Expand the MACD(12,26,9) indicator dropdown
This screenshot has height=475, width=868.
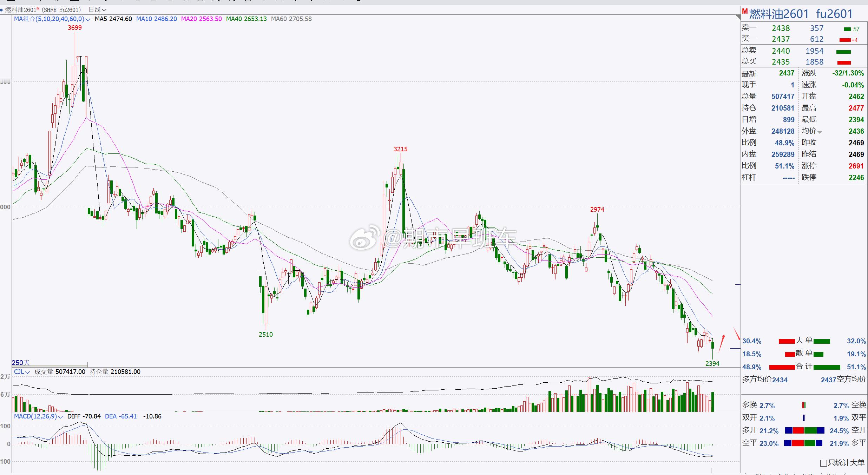(60, 417)
